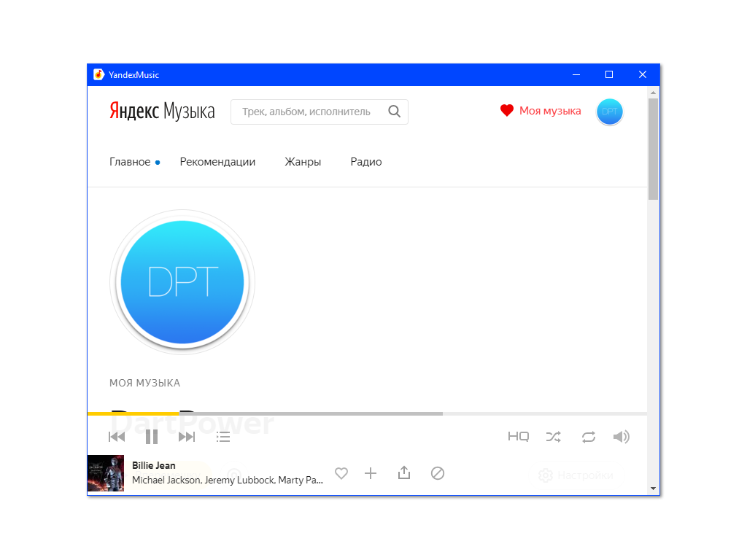
Task: Switch to the Жанры tab
Action: 303,162
